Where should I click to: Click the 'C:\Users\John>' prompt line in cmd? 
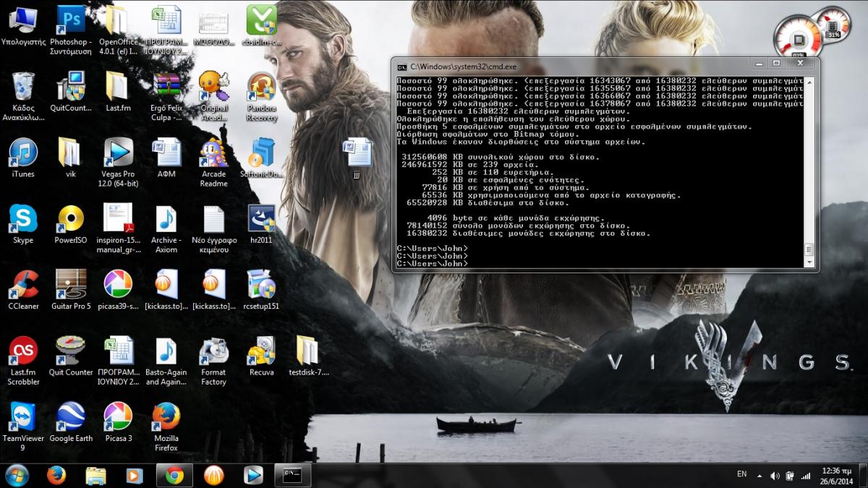433,263
